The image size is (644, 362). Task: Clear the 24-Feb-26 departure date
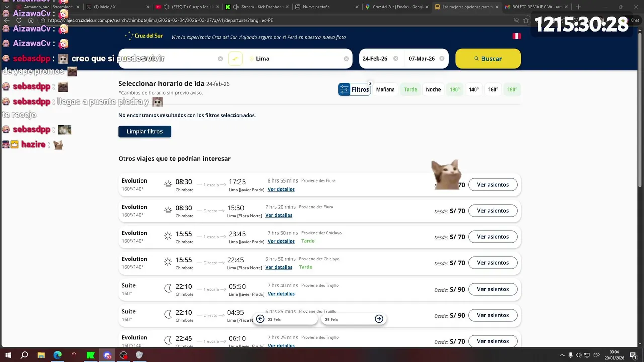pos(396,59)
